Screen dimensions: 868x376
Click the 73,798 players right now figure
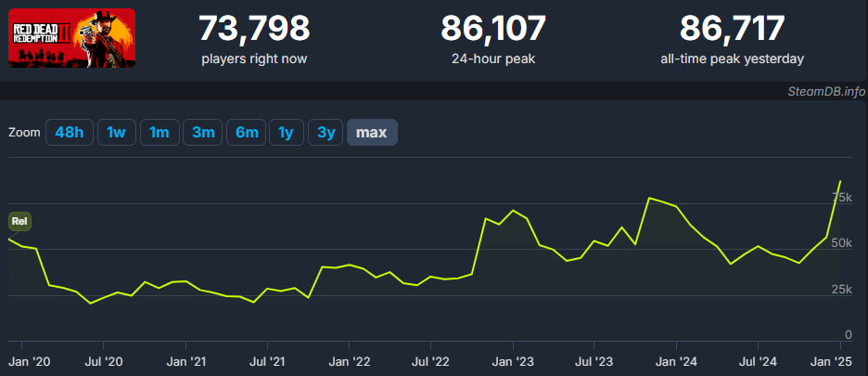[x=254, y=28]
